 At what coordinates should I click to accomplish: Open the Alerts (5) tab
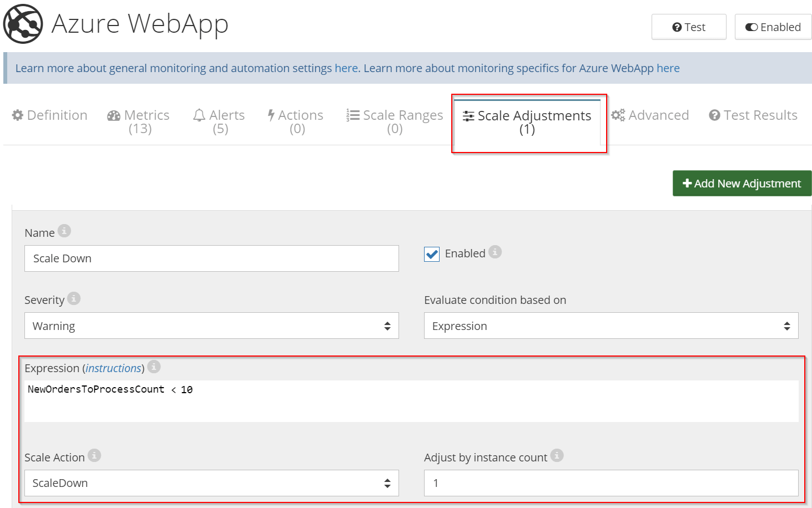click(x=219, y=121)
